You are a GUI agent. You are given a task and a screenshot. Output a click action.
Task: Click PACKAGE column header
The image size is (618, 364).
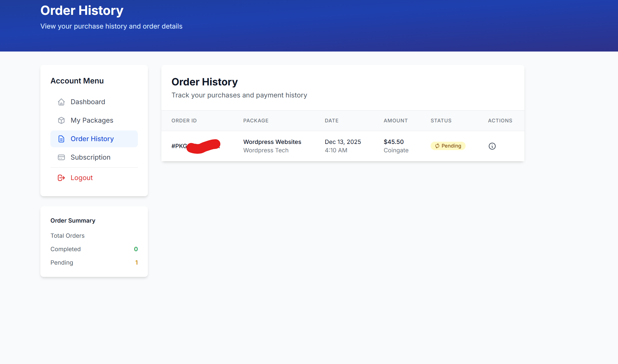[x=256, y=121]
